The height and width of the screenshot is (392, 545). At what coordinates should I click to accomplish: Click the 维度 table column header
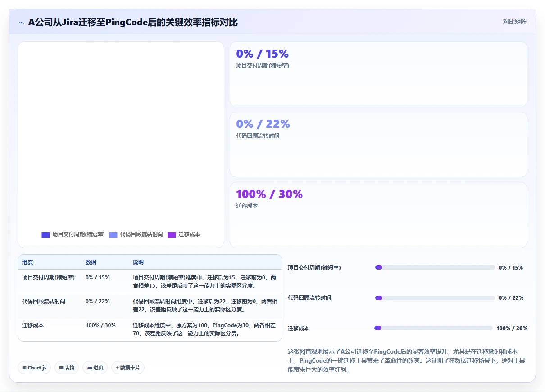(x=27, y=262)
